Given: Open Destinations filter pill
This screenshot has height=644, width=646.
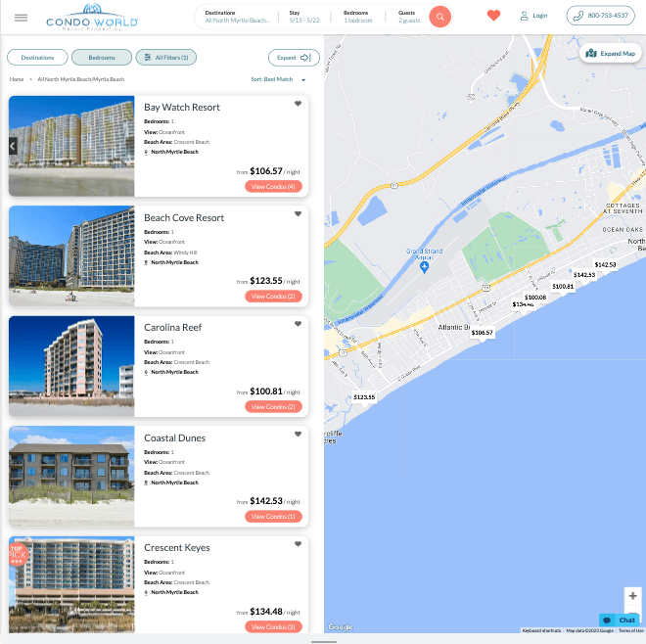Looking at the screenshot, I should [37, 58].
